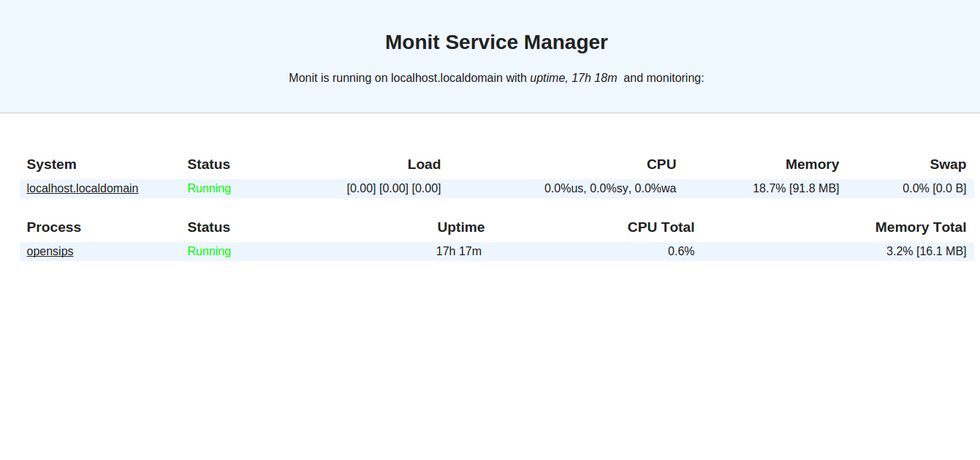This screenshot has width=980, height=460.
Task: Select the load values [0.00] [0.00] [0.00]
Action: pyautogui.click(x=393, y=189)
